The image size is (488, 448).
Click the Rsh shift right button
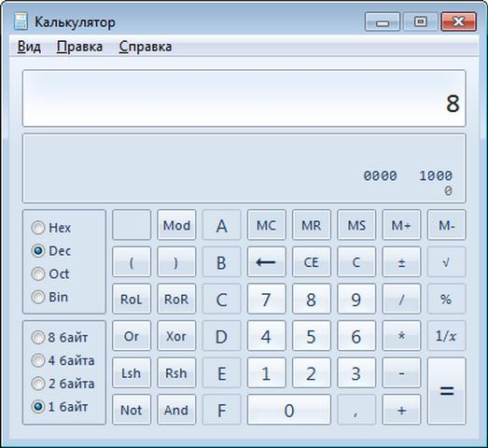coord(176,372)
